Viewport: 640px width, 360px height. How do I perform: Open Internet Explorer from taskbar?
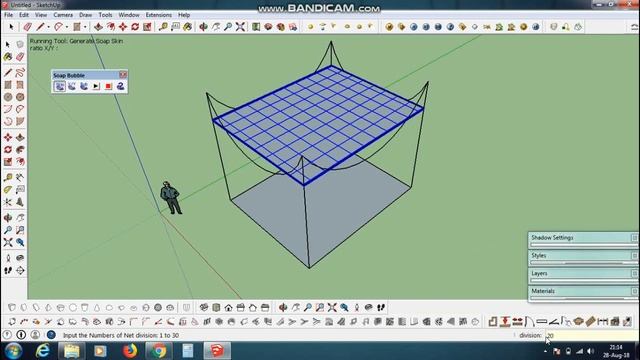coord(42,351)
